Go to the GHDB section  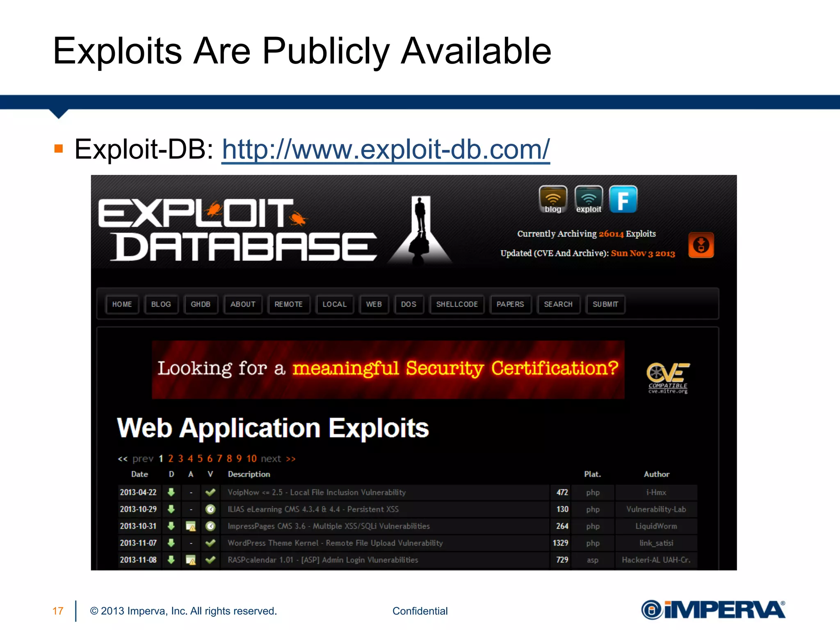(201, 304)
